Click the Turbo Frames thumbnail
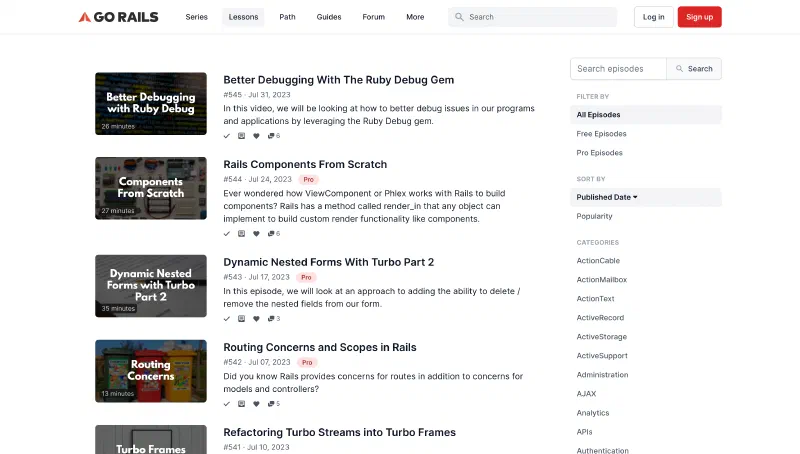This screenshot has height=454, width=800. point(151,440)
